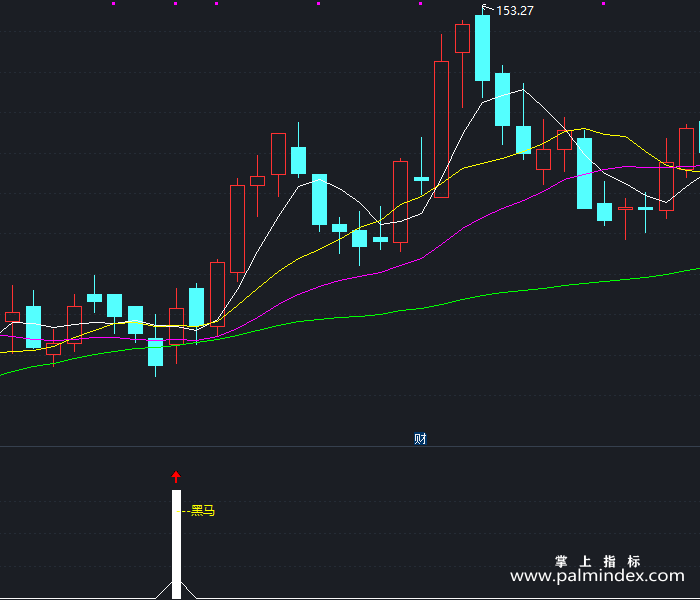Click the 黑马 indicator label
This screenshot has width=700, height=600.
[x=203, y=511]
